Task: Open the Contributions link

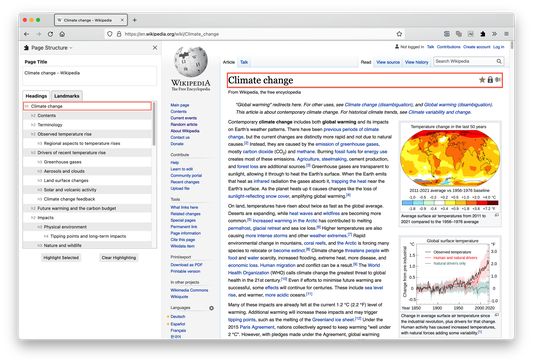Action: pos(448,47)
